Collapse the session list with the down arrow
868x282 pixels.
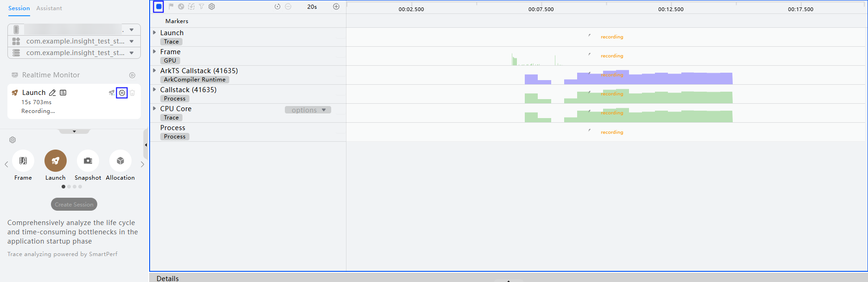(74, 132)
